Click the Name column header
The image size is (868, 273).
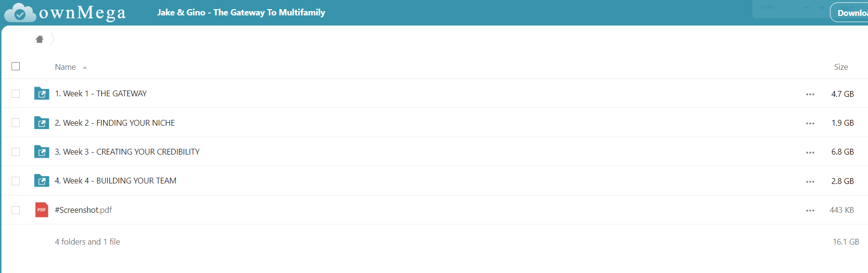65,67
